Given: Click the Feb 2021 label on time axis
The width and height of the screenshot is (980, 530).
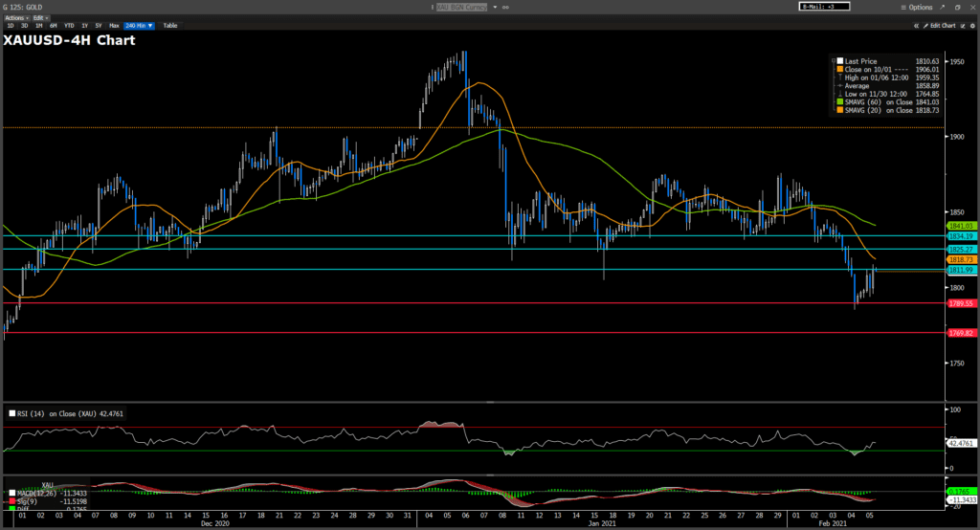Looking at the screenshot, I should [x=833, y=523].
